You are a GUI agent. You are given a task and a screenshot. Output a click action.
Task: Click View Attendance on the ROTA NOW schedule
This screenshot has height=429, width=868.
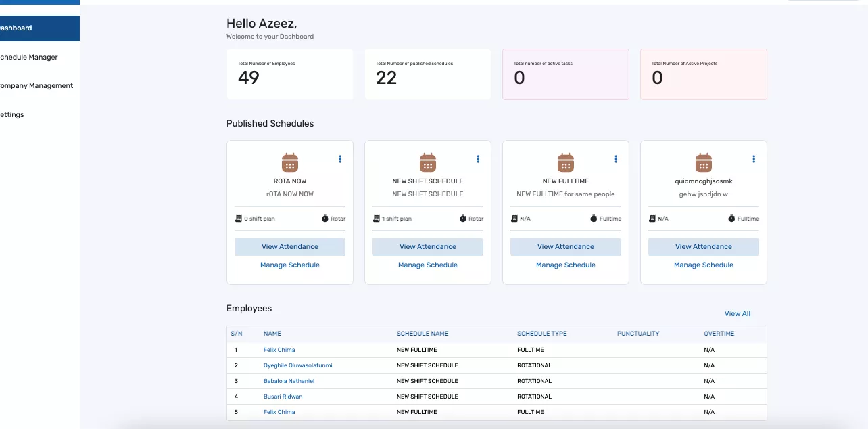pos(289,246)
